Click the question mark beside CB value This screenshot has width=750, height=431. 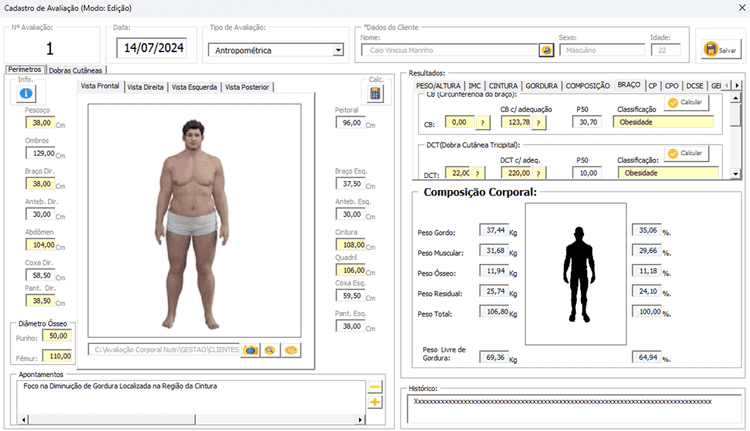(x=483, y=123)
